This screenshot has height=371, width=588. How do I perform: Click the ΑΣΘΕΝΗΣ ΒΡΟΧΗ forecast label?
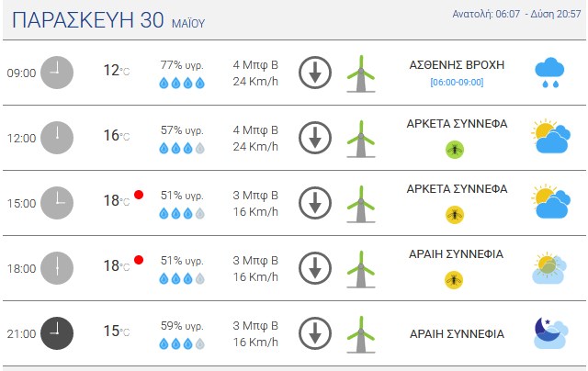pyautogui.click(x=457, y=65)
